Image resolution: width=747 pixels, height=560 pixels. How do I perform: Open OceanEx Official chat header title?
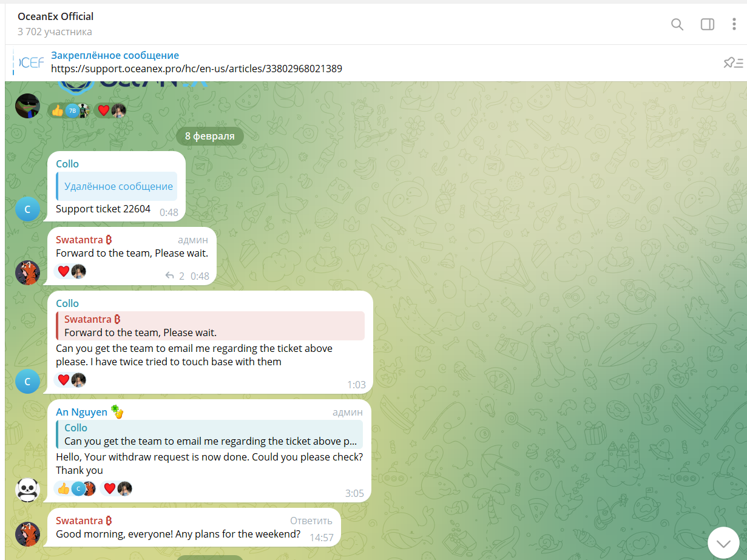click(x=56, y=16)
